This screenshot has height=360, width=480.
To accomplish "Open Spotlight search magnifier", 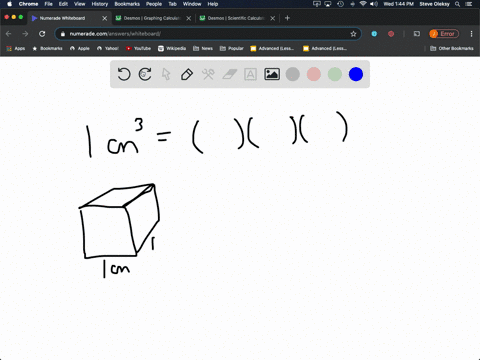I will (458, 4).
